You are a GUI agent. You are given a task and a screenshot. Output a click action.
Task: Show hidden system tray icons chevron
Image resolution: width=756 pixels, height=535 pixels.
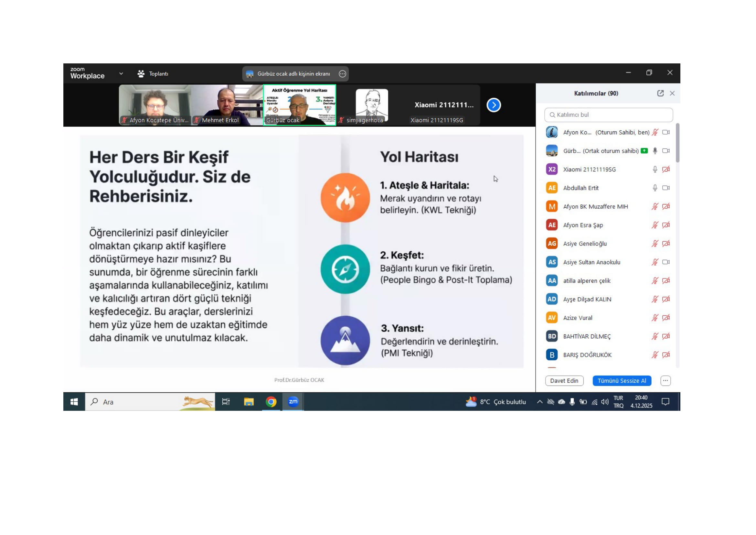539,402
